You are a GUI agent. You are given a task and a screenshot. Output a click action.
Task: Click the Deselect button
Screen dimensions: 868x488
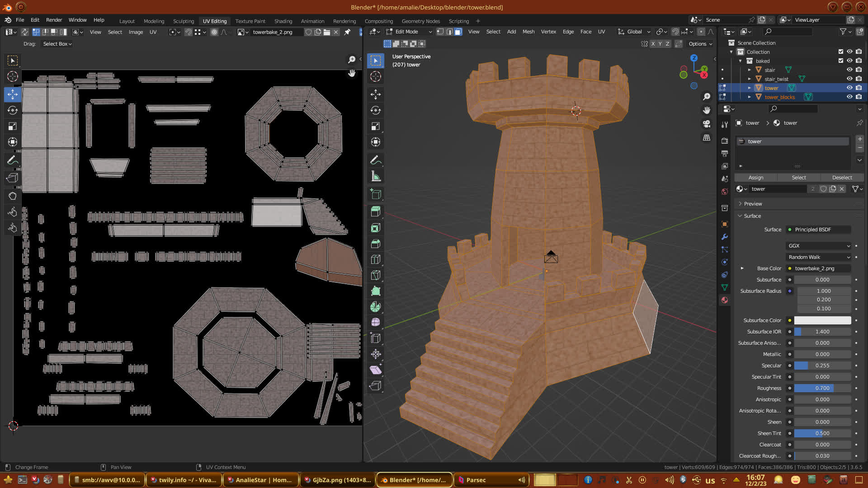tap(842, 178)
